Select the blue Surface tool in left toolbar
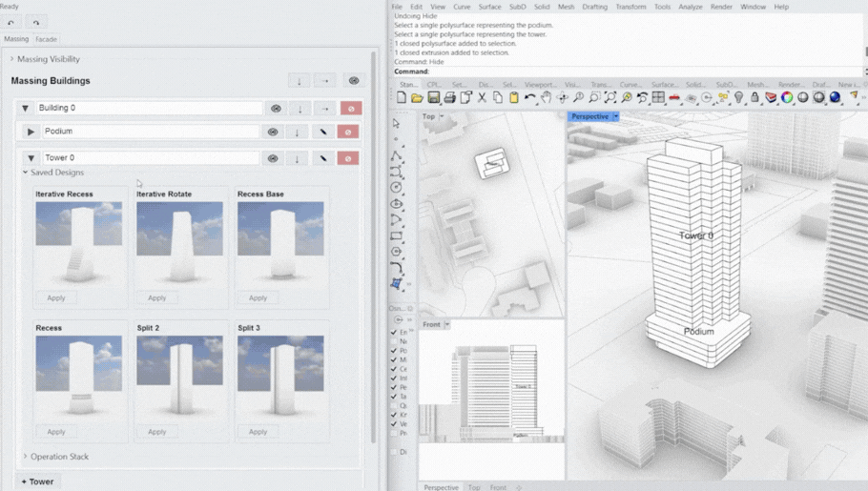 click(x=396, y=283)
